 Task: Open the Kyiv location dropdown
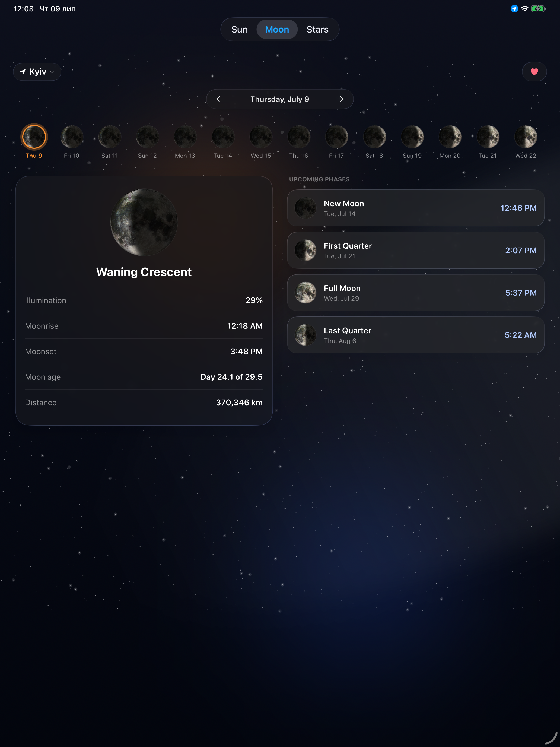point(37,72)
